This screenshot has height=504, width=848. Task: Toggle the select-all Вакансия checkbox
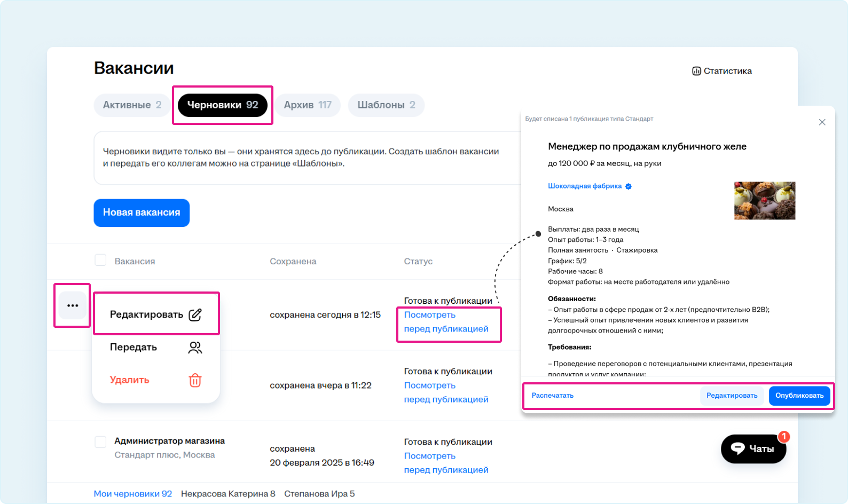pyautogui.click(x=100, y=261)
